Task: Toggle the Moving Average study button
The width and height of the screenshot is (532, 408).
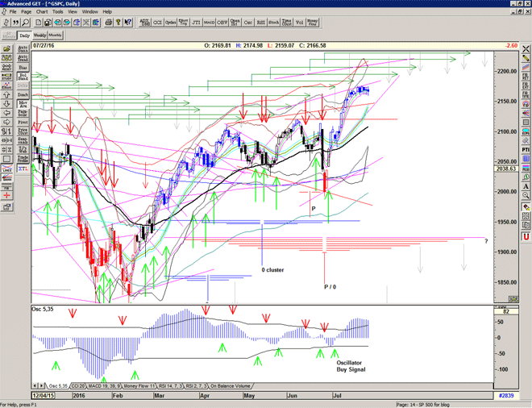Action: (x=23, y=104)
